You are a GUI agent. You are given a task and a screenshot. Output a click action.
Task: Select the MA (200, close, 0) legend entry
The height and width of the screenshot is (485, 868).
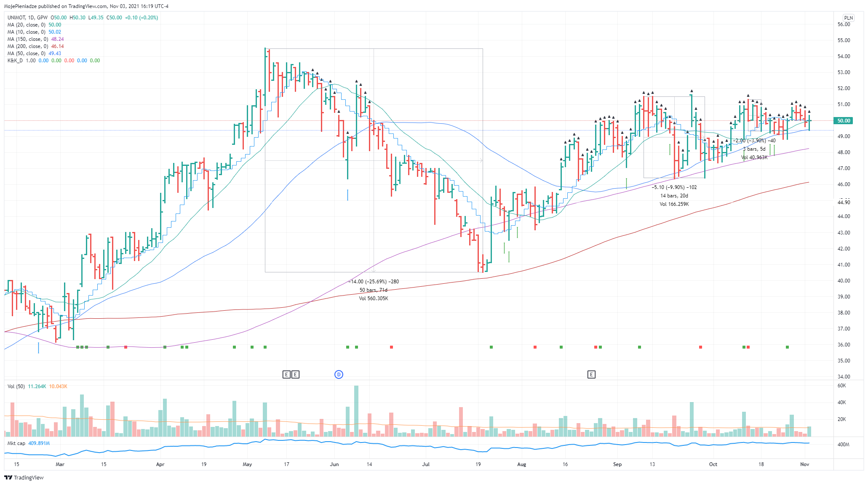tap(27, 46)
